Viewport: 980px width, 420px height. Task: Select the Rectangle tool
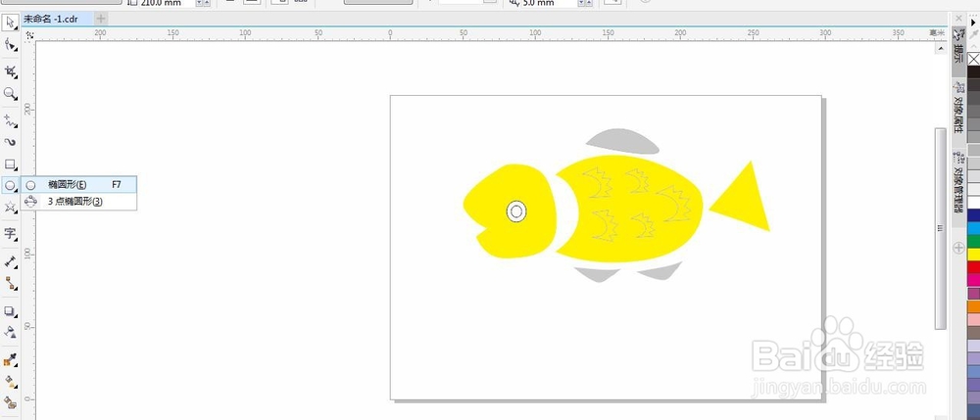point(10,164)
